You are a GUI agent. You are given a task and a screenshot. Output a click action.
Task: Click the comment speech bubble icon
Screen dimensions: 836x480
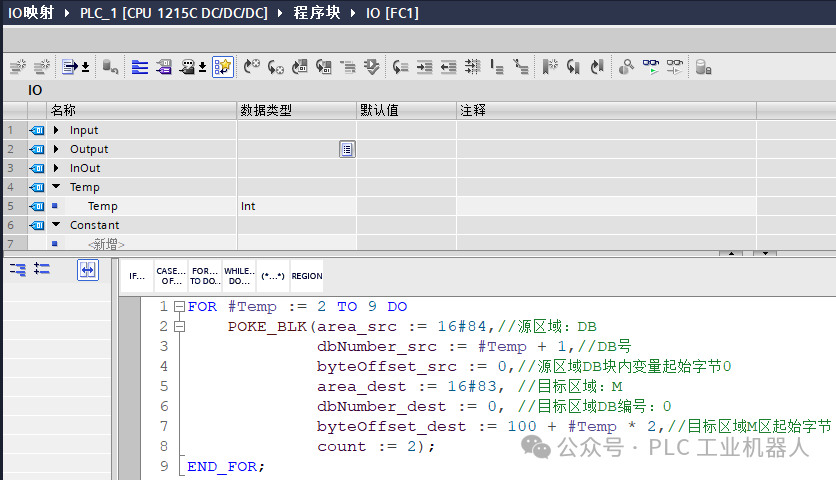pos(187,67)
